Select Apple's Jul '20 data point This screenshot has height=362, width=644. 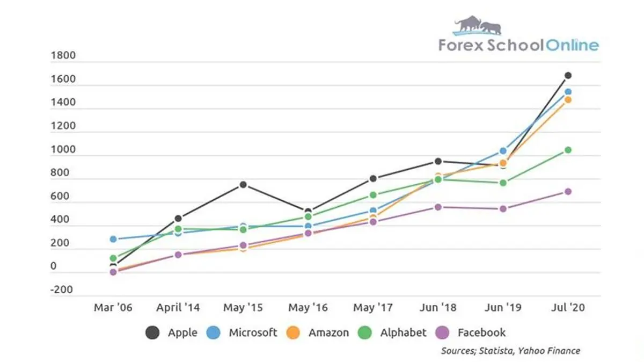568,76
